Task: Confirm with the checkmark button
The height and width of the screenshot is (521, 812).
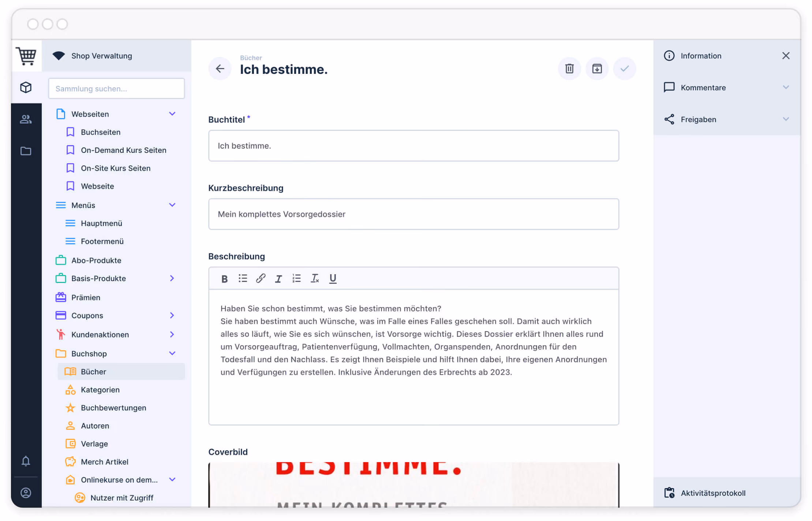Action: tap(625, 68)
